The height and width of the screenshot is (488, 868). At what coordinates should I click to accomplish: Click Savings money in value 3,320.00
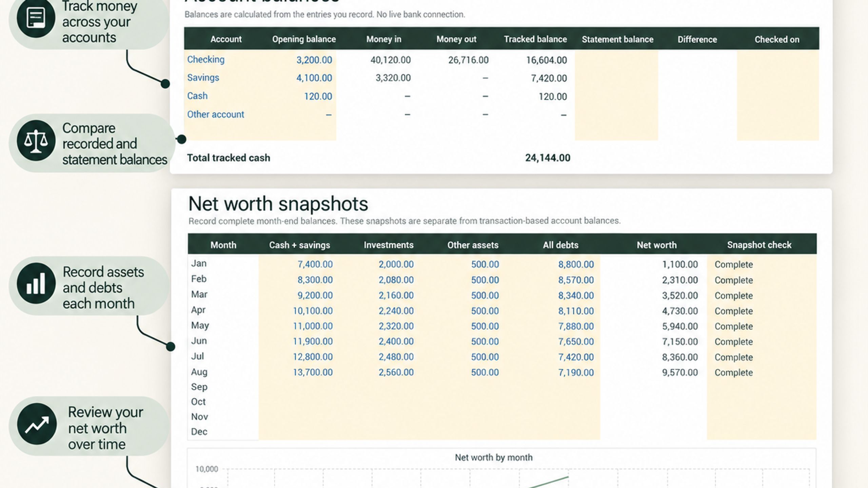click(393, 78)
